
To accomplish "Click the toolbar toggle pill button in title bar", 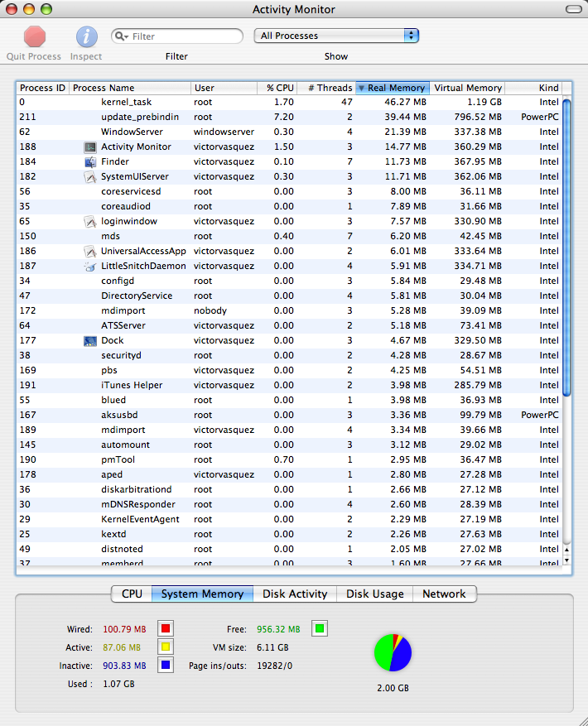I will coord(574,9).
